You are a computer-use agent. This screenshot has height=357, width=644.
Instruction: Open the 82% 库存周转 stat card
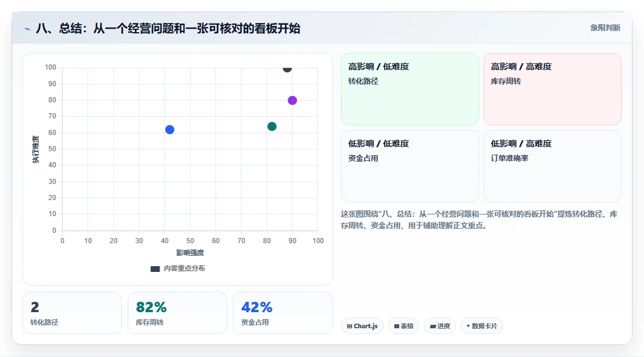tap(178, 313)
